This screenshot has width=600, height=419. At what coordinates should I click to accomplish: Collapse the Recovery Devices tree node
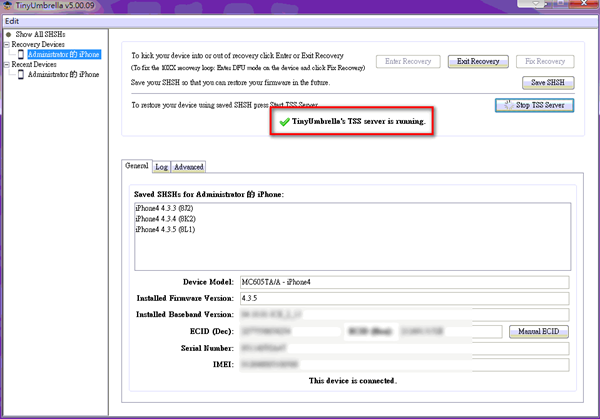point(7,44)
